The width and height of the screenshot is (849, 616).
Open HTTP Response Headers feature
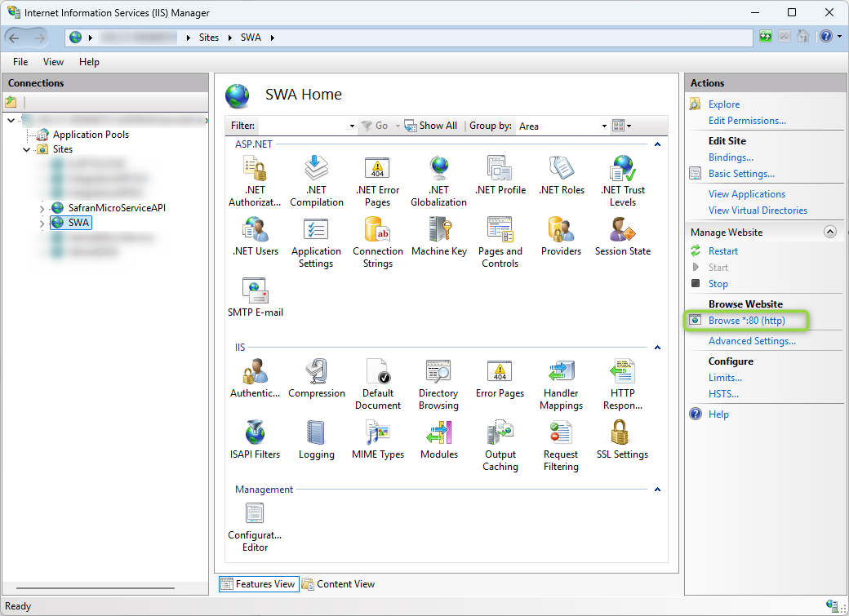623,384
